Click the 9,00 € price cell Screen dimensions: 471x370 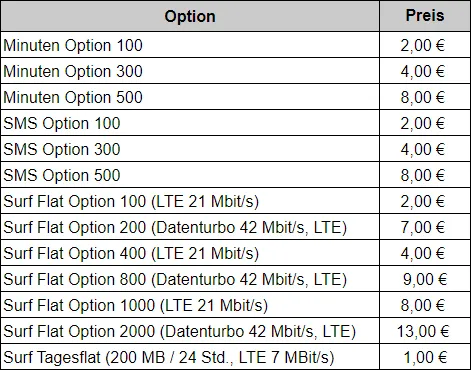click(425, 279)
